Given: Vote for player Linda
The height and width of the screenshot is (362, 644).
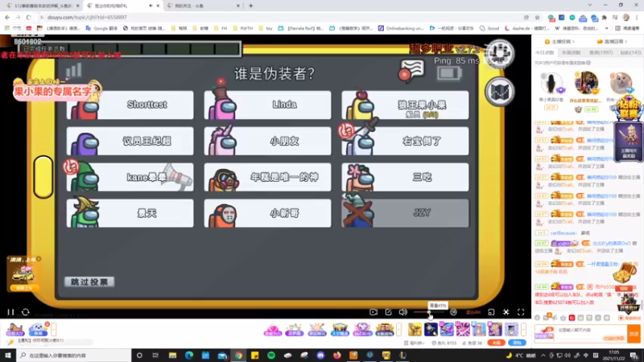Looking at the screenshot, I should click(x=267, y=105).
